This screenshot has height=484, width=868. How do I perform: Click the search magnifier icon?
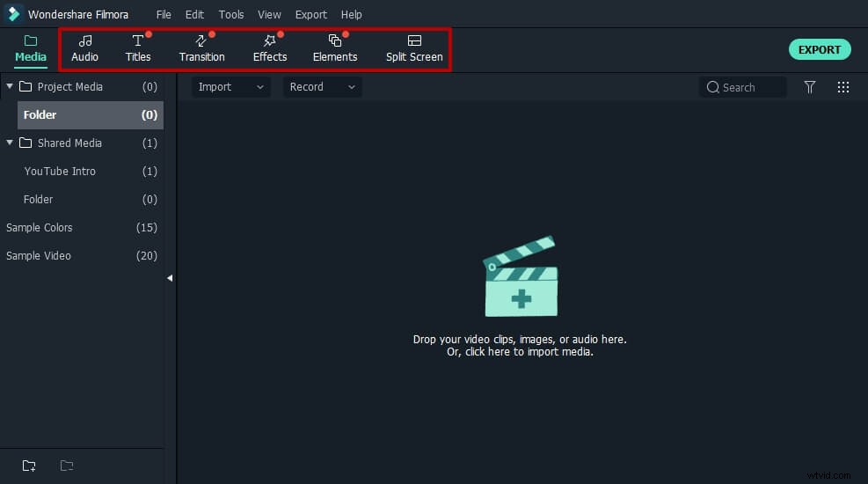click(x=712, y=87)
